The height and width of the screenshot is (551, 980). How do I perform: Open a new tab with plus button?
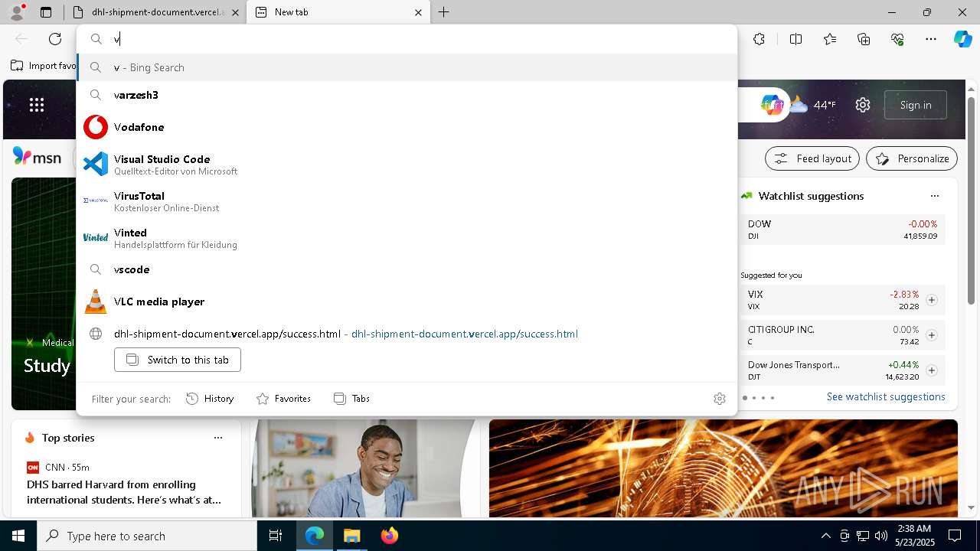point(444,12)
